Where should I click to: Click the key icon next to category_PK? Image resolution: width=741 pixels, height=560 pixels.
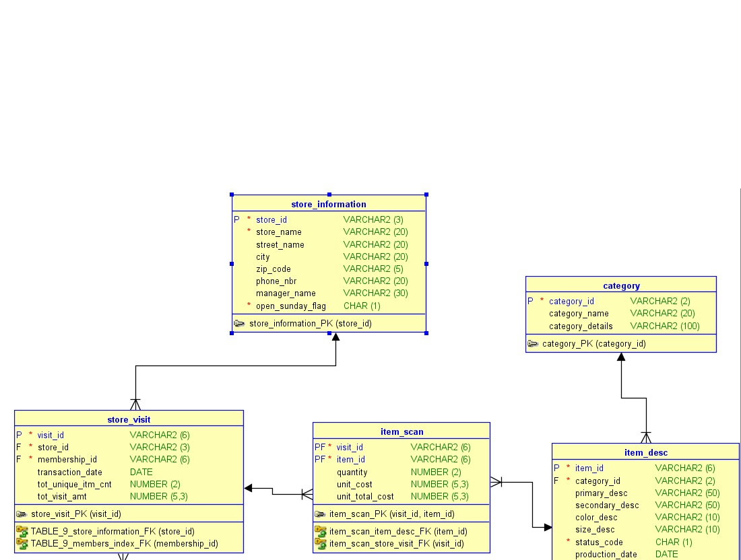pos(533,343)
